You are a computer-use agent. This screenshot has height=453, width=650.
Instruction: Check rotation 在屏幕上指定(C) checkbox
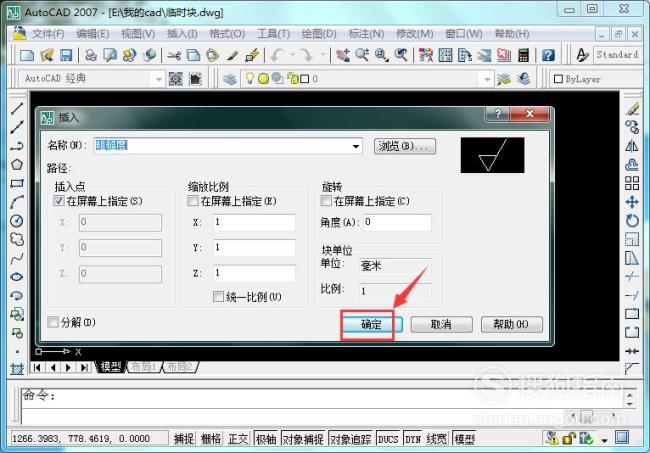326,201
